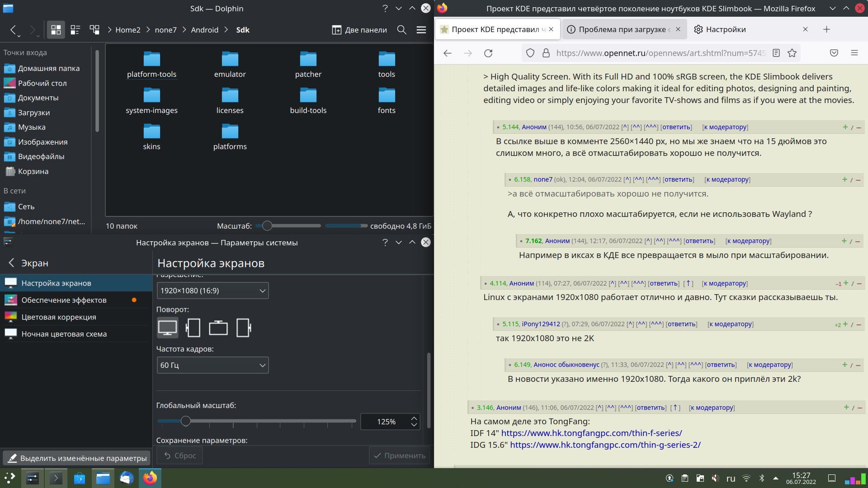The width and height of the screenshot is (868, 488).
Task: Save page to Pocket
Action: [834, 53]
